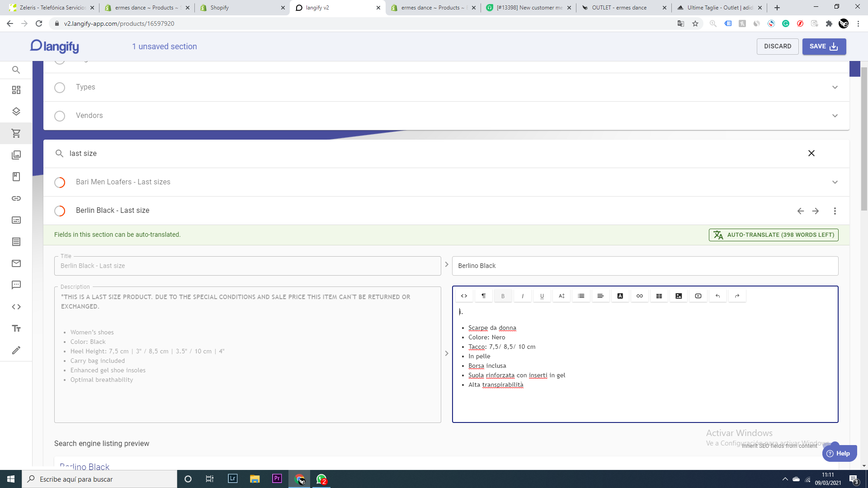Reload the langify page

point(39,23)
